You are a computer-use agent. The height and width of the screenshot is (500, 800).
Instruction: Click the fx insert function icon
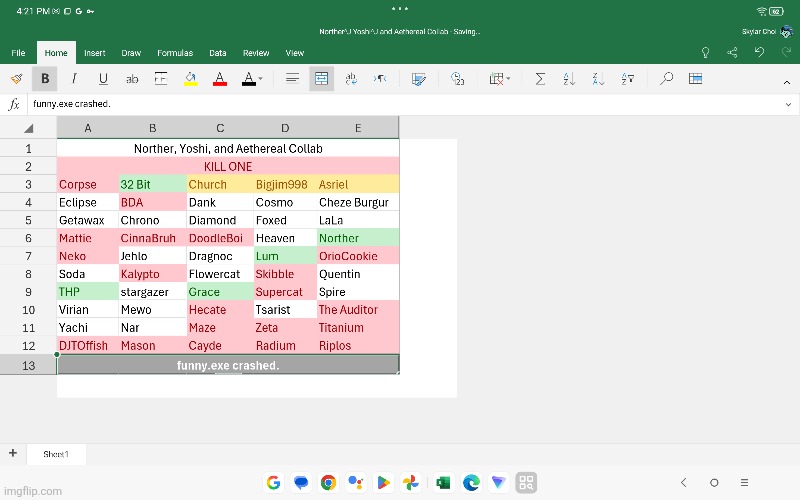pyautogui.click(x=14, y=104)
